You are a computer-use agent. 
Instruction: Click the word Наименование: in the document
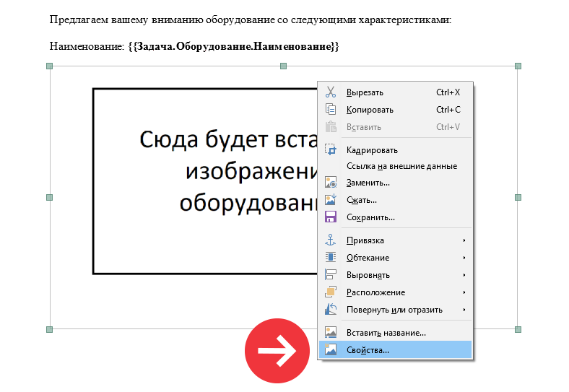pyautogui.click(x=87, y=46)
